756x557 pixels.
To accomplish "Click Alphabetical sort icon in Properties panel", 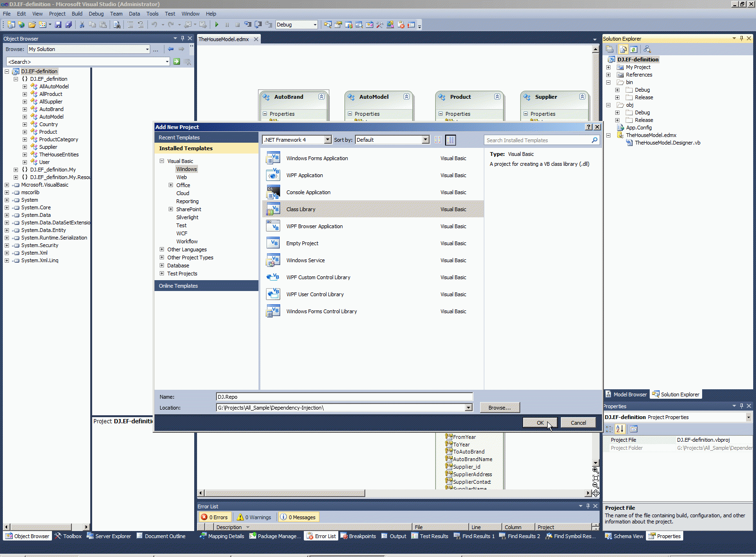I will pos(620,429).
